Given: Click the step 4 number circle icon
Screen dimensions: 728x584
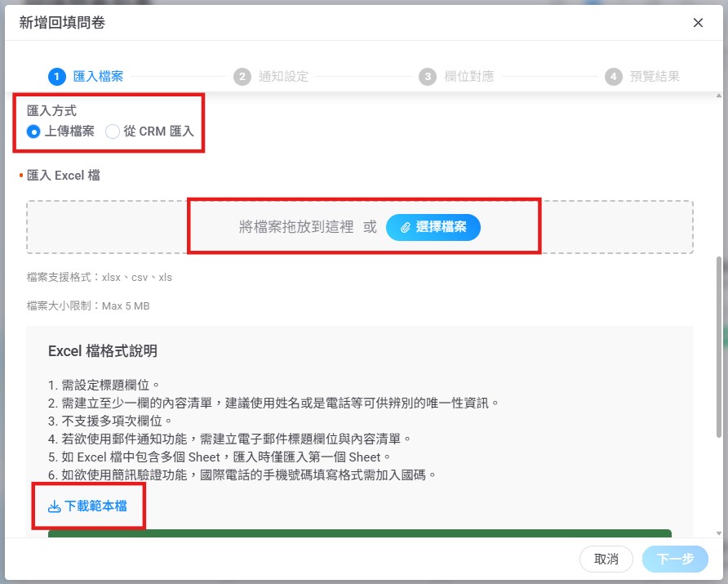Looking at the screenshot, I should point(613,77).
